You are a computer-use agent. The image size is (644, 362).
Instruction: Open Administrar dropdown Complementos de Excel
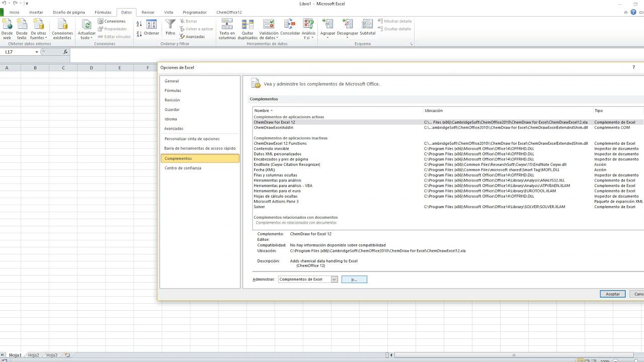tap(308, 279)
